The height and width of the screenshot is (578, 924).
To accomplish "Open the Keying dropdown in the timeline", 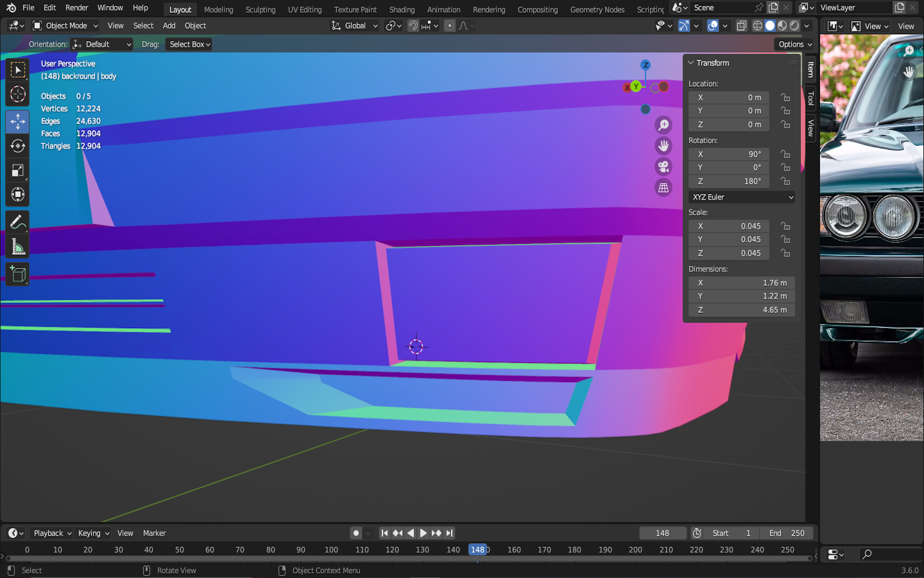I will (x=94, y=533).
